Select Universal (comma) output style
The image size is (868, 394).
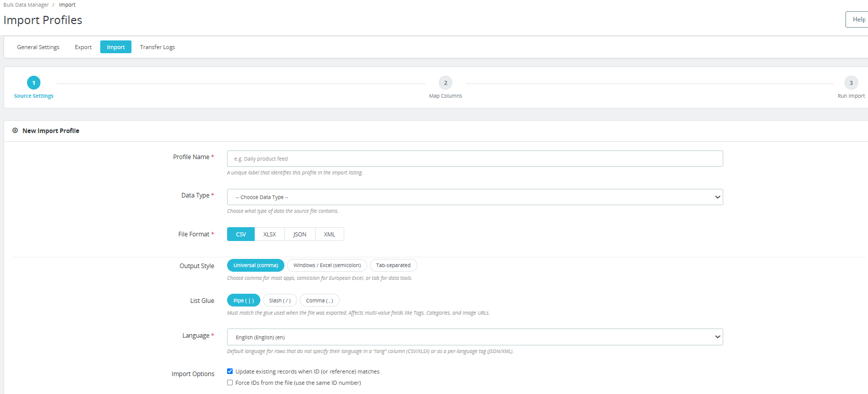click(x=256, y=266)
